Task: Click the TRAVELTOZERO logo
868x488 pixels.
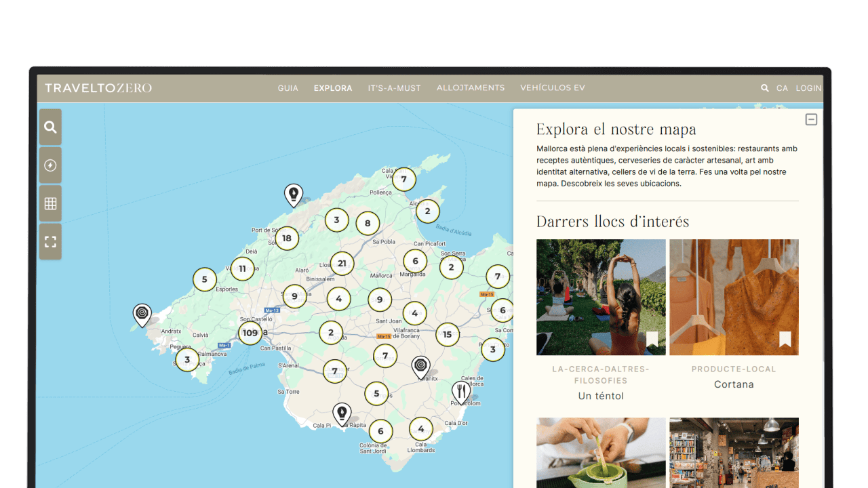Action: (98, 88)
